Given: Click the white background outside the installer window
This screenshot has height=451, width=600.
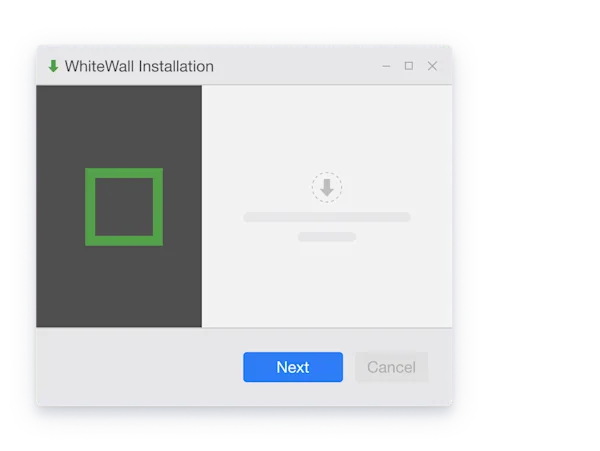Looking at the screenshot, I should coord(526,226).
